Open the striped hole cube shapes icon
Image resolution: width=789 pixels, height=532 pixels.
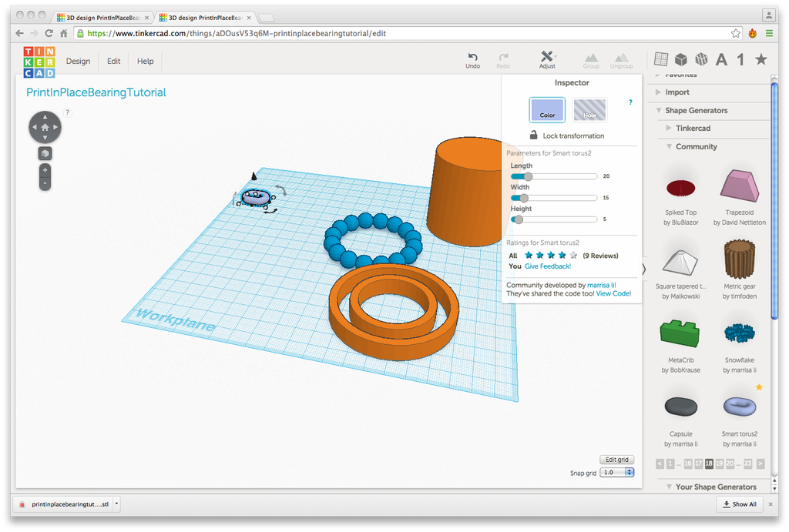tap(701, 59)
